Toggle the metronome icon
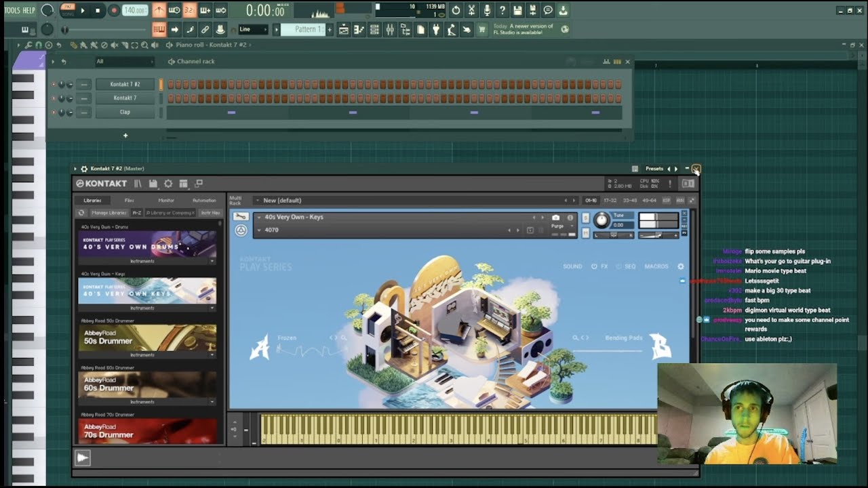Viewport: 868px width, 488px height. tap(159, 10)
